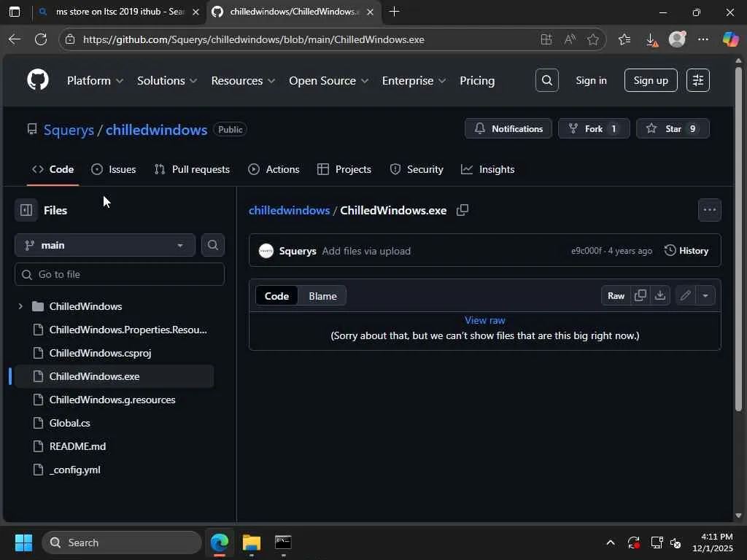Open the Favorites list icon
This screenshot has width=747, height=560.
point(624,39)
